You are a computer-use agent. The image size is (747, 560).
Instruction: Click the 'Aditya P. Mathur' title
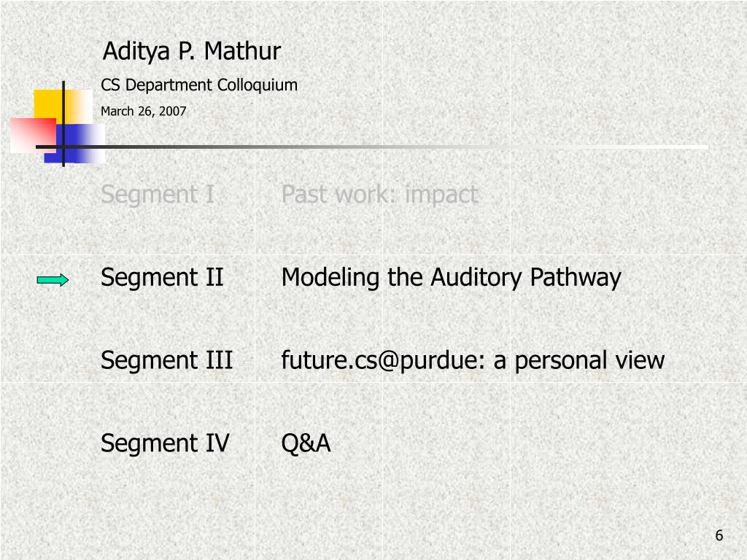[x=192, y=51]
